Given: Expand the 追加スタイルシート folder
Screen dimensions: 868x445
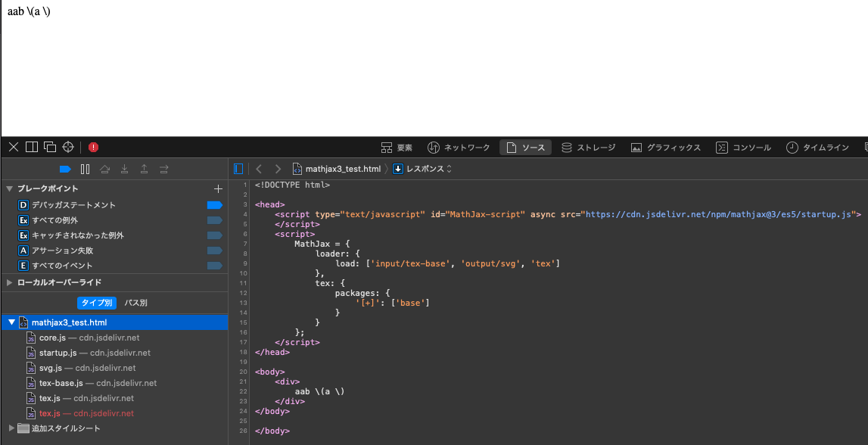Looking at the screenshot, I should pyautogui.click(x=12, y=428).
